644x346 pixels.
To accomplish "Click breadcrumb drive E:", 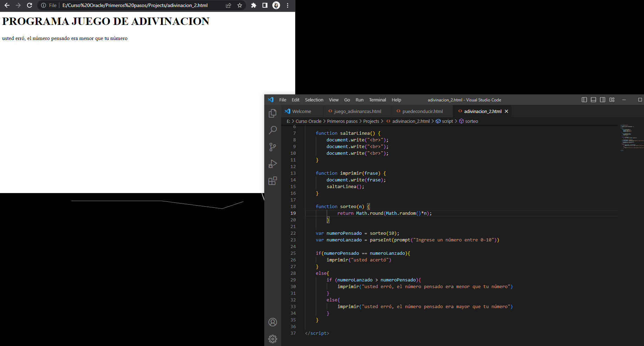I will (x=288, y=121).
